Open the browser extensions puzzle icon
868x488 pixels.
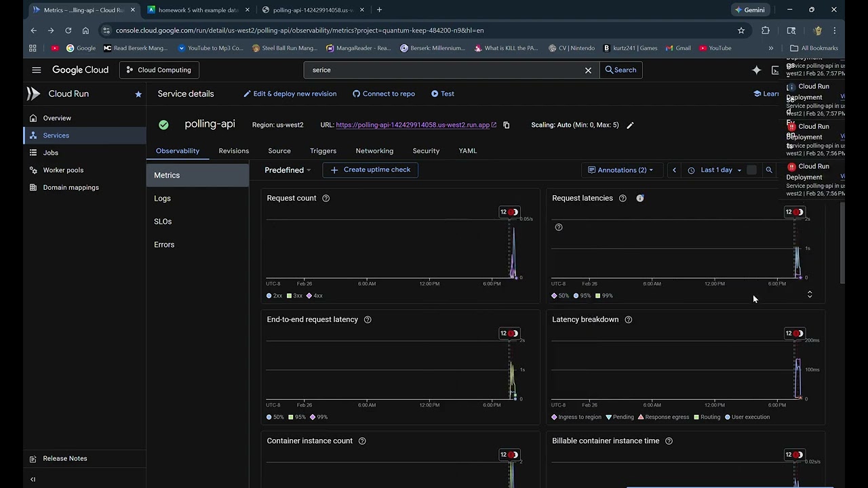[766, 30]
